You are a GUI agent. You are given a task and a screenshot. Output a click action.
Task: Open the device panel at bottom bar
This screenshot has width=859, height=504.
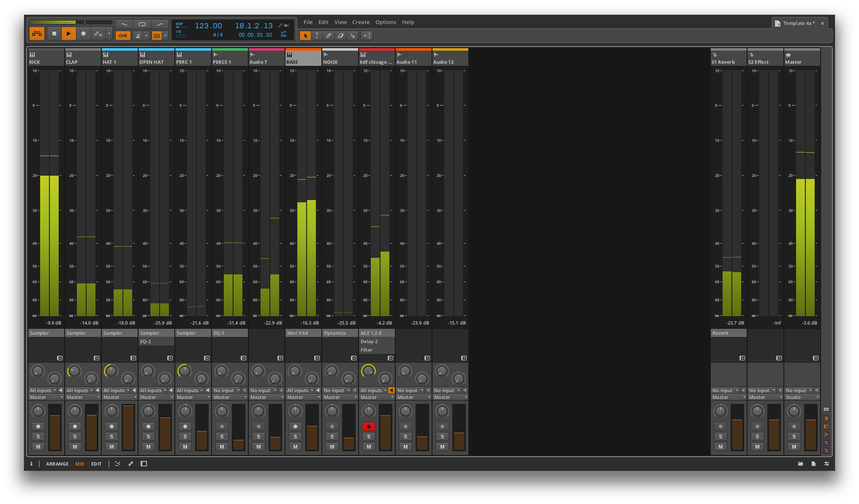point(144,464)
